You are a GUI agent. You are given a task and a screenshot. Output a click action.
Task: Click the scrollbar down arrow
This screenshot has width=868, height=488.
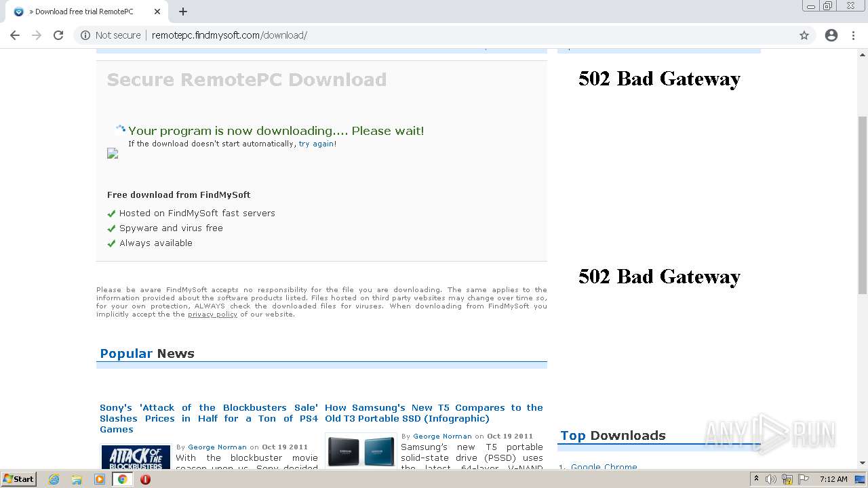tap(863, 463)
